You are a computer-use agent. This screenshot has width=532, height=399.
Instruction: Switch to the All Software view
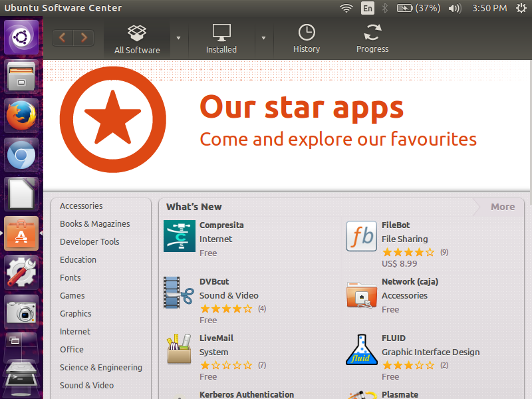click(137, 39)
